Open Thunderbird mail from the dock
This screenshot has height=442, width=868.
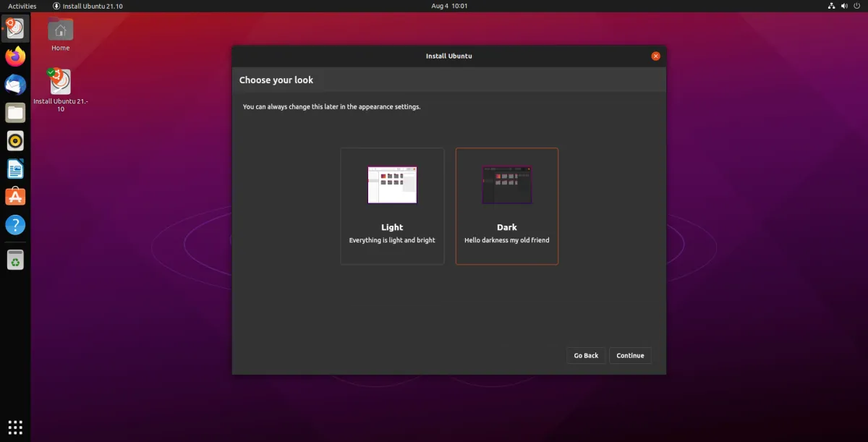pyautogui.click(x=15, y=84)
